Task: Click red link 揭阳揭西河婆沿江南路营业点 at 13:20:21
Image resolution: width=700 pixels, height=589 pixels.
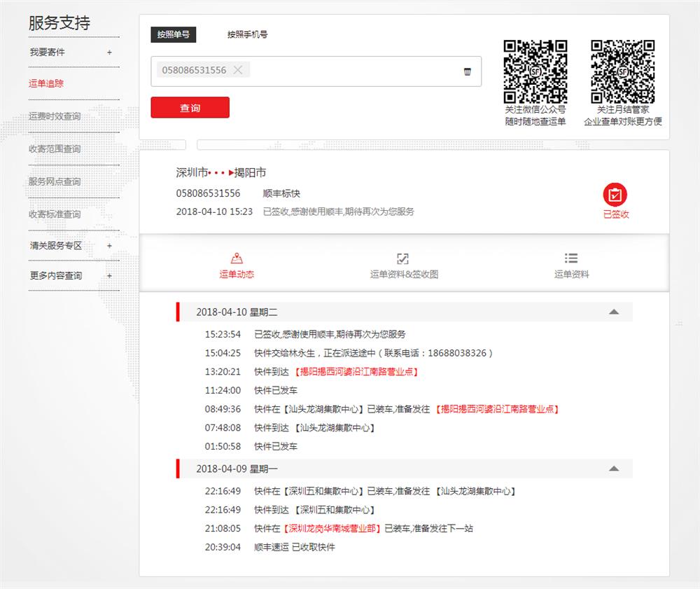Action: click(356, 371)
